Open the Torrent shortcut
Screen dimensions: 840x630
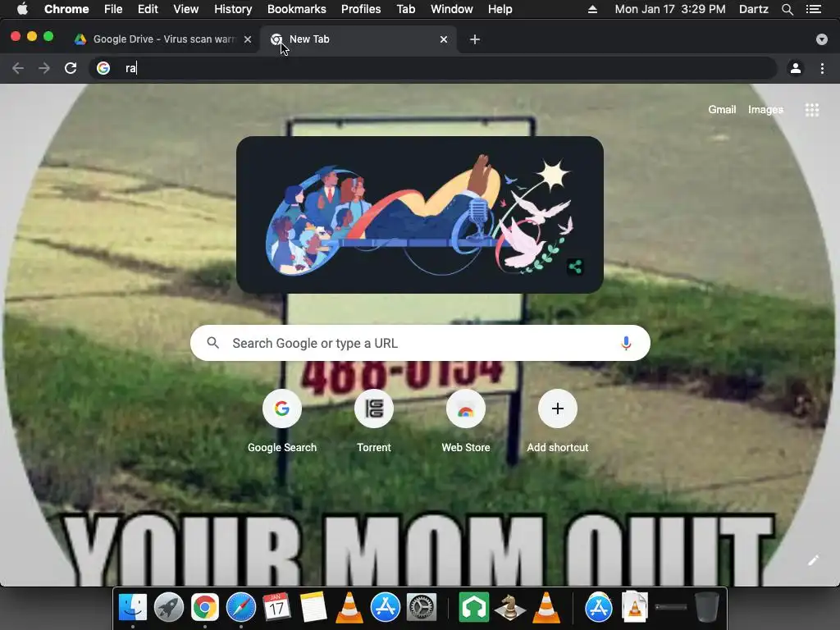point(374,421)
